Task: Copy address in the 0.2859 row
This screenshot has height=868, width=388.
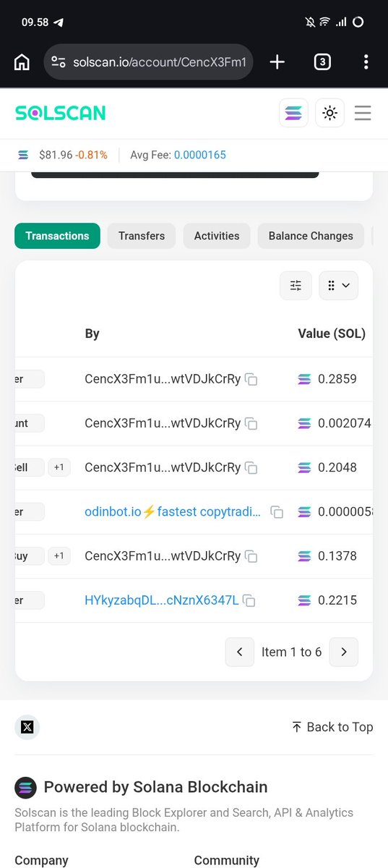Action: pos(251,379)
